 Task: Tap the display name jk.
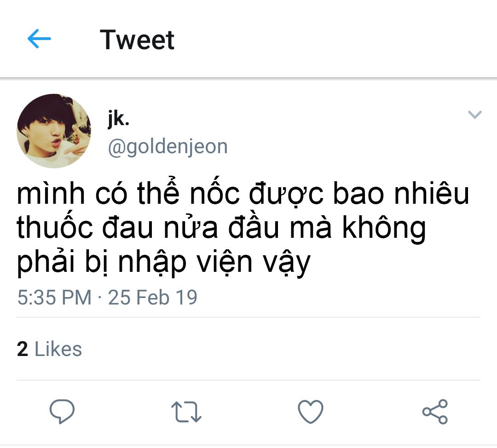tap(119, 120)
